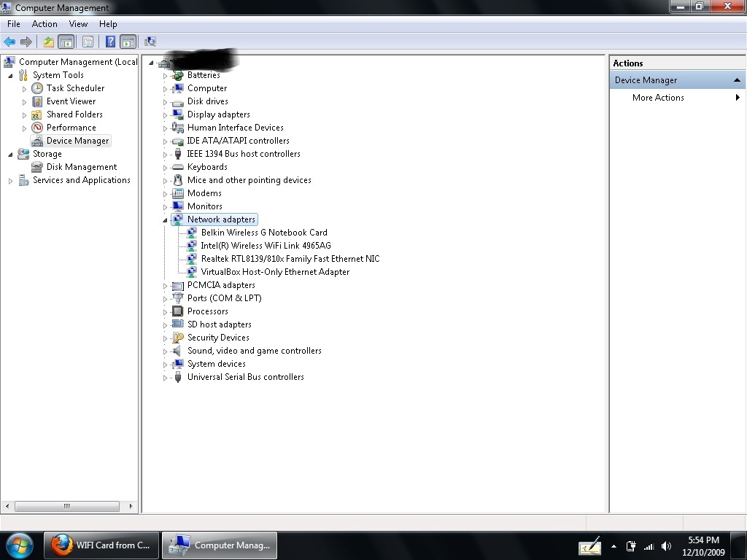Select the SD host adapters category
Screen dimensions: 747x560
pyautogui.click(x=219, y=324)
